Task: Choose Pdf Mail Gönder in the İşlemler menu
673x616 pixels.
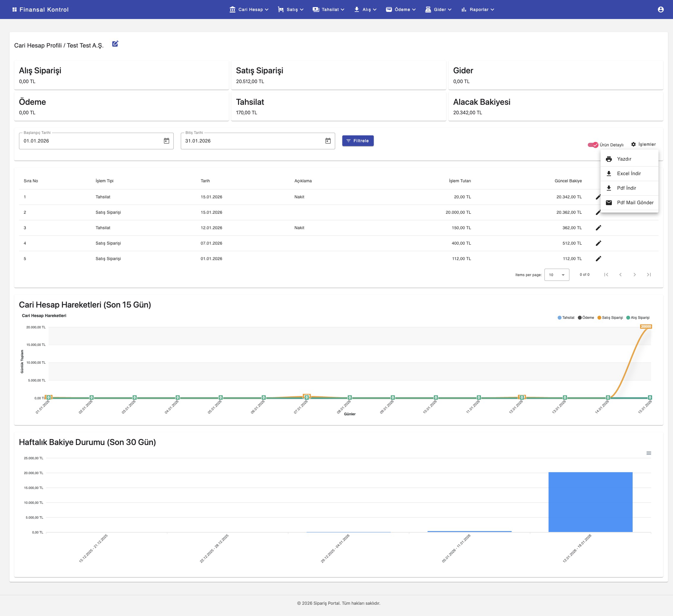Action: [x=635, y=203]
